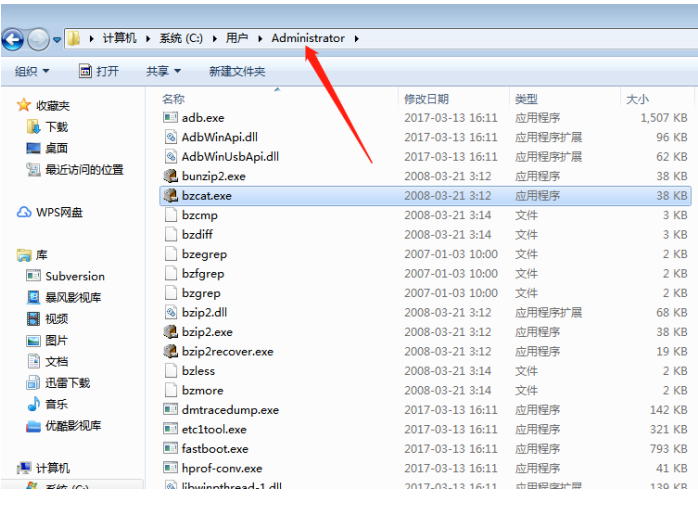This screenshot has height=508, width=698.
Task: Click 用户 in the address bar path
Action: 237,39
